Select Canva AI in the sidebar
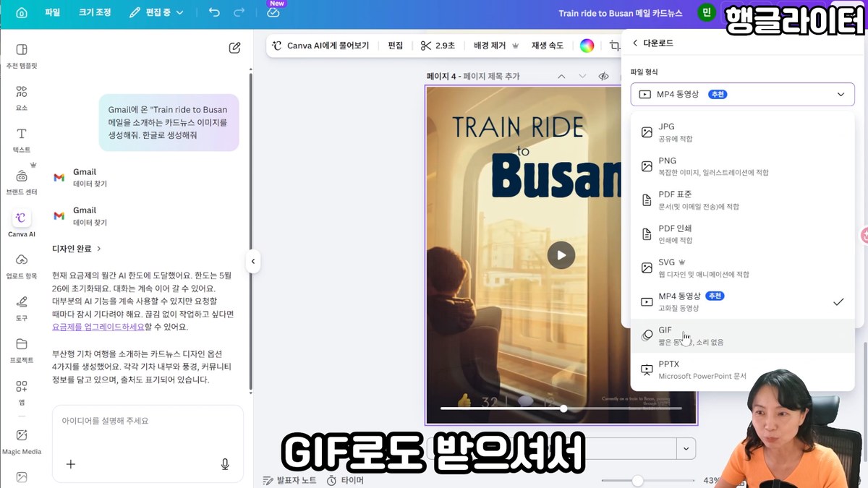The width and height of the screenshot is (868, 488). click(x=22, y=225)
